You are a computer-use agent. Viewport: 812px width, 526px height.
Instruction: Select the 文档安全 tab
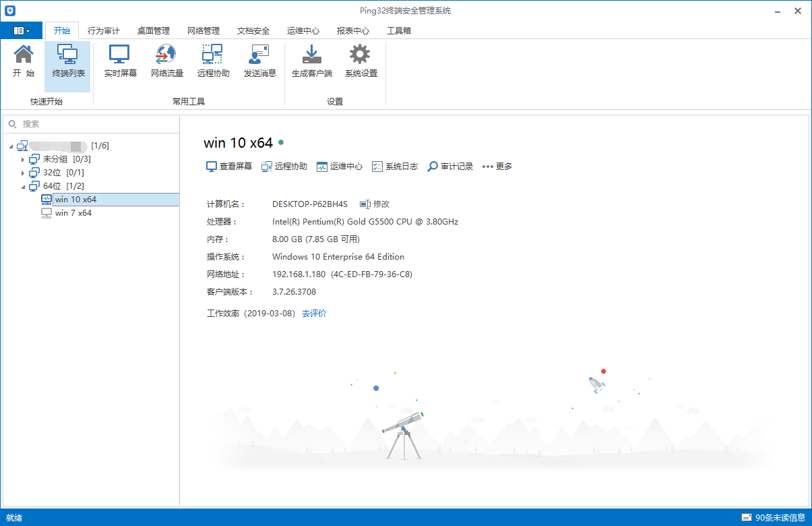[253, 30]
